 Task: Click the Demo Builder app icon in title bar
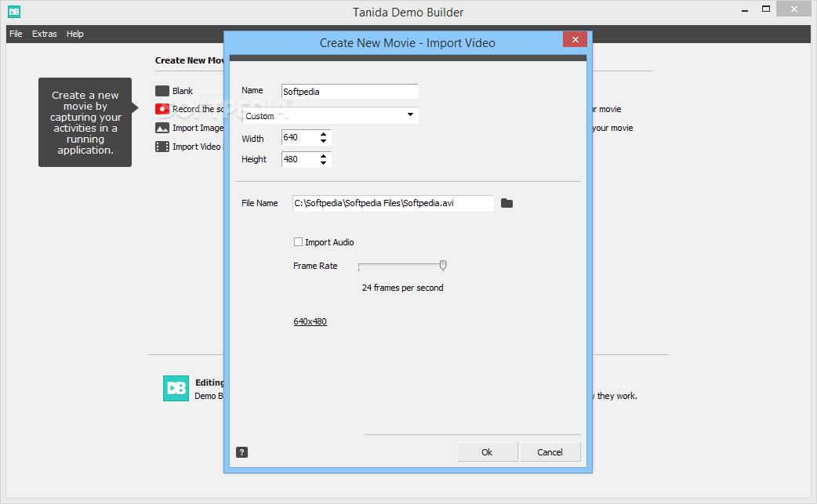point(14,12)
